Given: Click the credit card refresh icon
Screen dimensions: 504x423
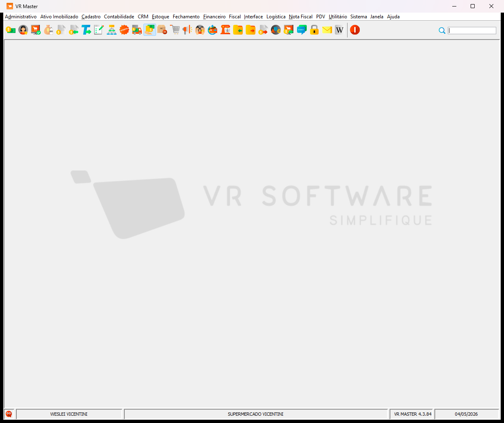Looking at the screenshot, I should click(x=213, y=30).
